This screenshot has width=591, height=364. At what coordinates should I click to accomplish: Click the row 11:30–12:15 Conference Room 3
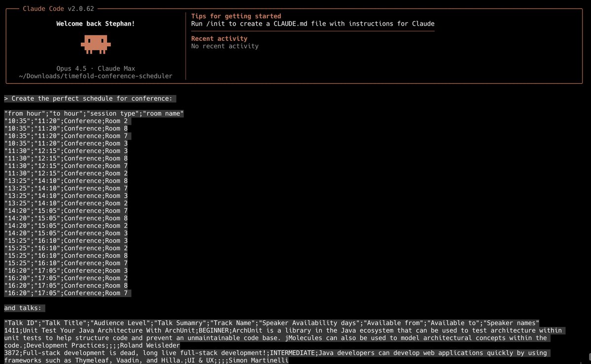66,151
